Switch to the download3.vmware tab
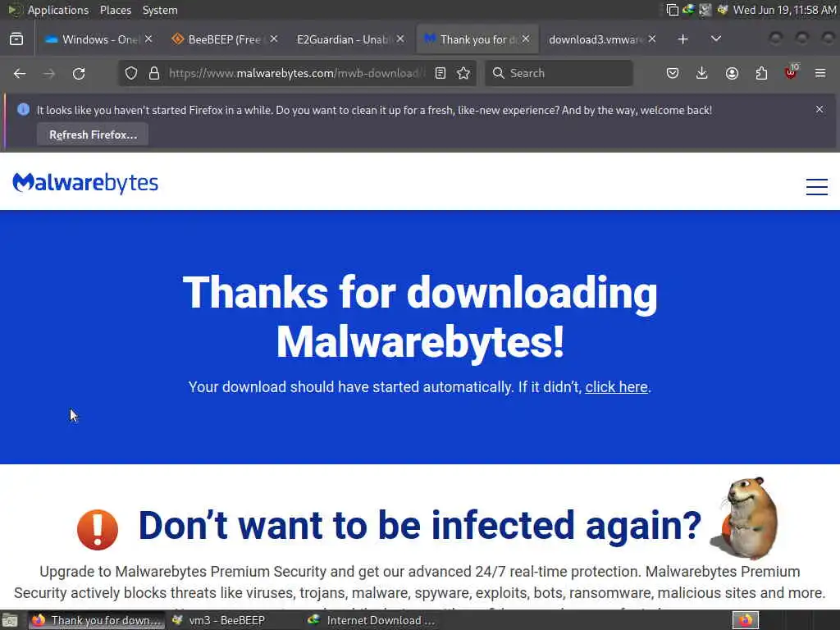 (x=596, y=39)
